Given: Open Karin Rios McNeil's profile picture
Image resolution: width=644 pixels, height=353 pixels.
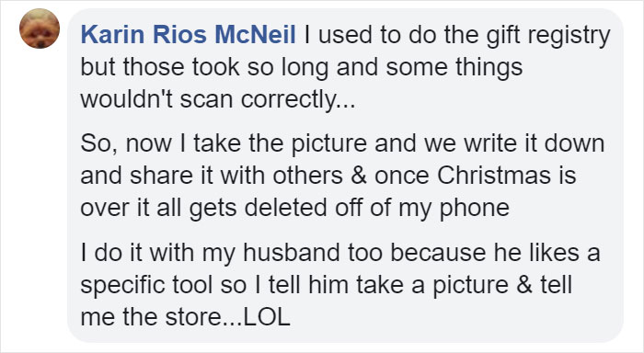Looking at the screenshot, I should (40, 28).
